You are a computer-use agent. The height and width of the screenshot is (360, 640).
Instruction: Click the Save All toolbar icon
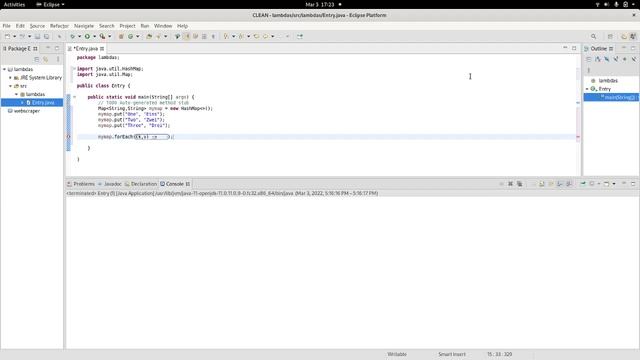coord(47,36)
